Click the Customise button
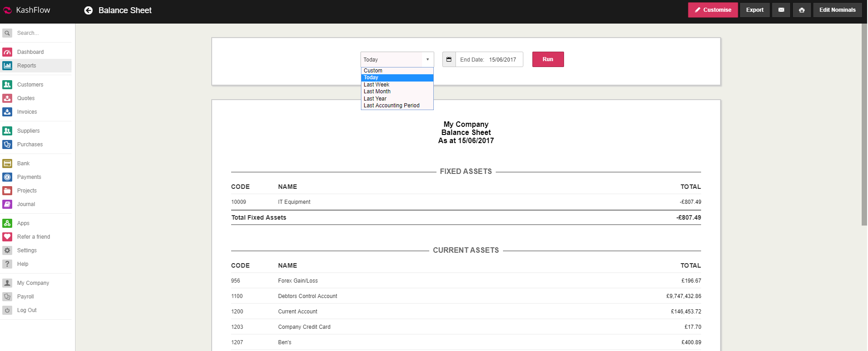This screenshot has height=351, width=868. coord(712,10)
